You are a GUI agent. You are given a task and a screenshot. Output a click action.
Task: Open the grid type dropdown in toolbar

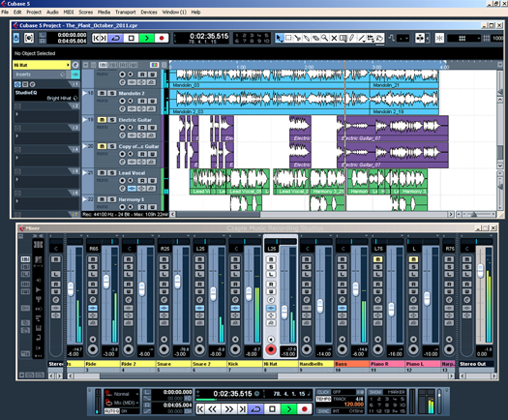pyautogui.click(x=463, y=39)
